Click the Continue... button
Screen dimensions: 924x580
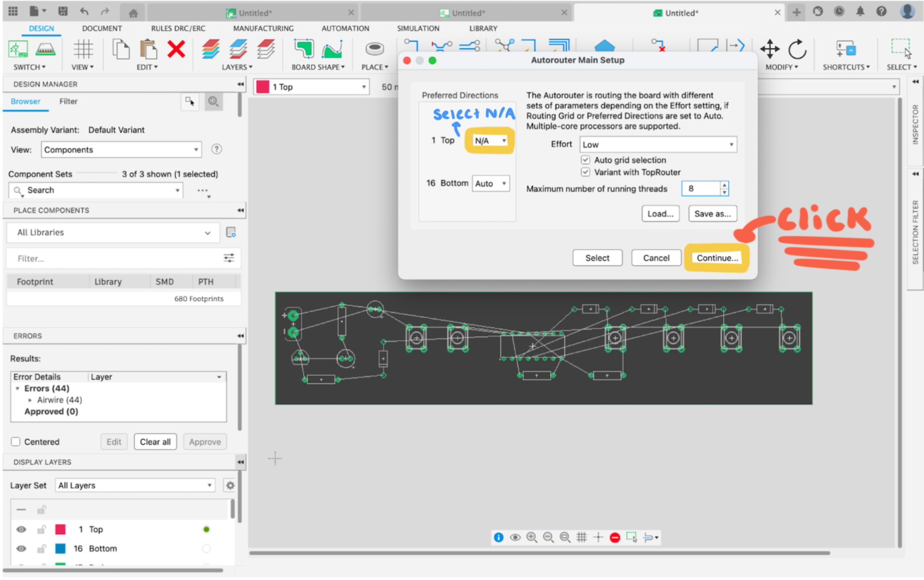(717, 258)
